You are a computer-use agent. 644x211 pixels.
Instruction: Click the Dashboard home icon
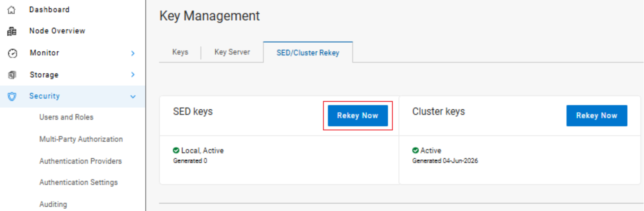coord(12,10)
